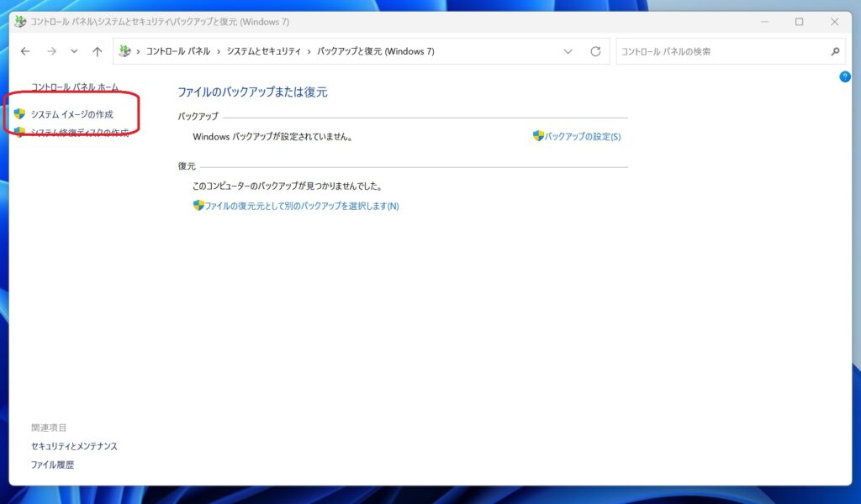Click システム イメージの作成 link
861x504 pixels.
tap(72, 114)
